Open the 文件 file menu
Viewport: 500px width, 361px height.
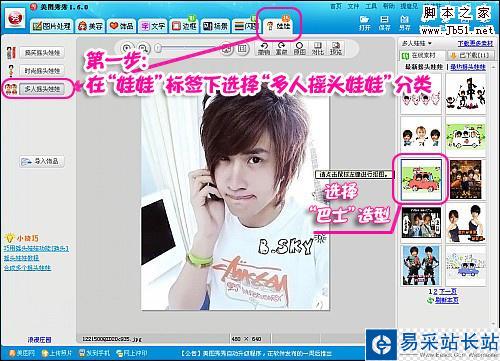[353, 6]
